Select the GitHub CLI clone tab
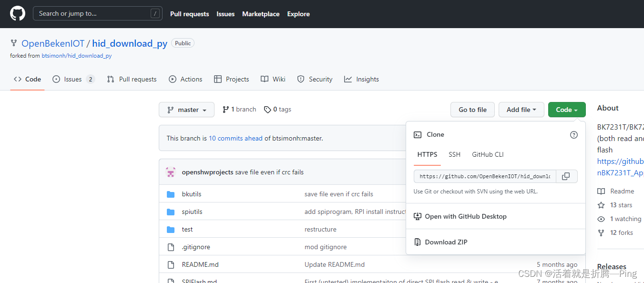The width and height of the screenshot is (644, 283). pyautogui.click(x=488, y=154)
